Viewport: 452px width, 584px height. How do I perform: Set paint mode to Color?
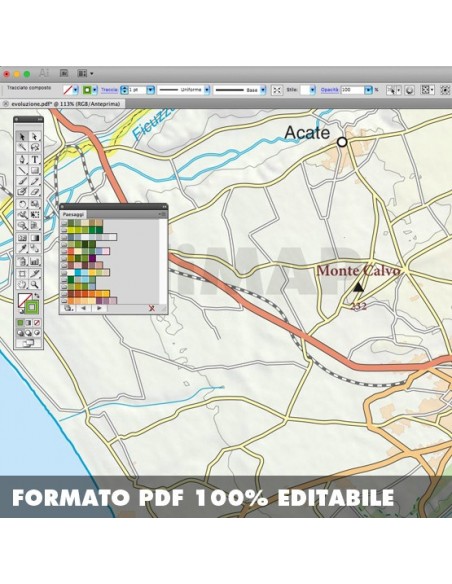[21, 323]
